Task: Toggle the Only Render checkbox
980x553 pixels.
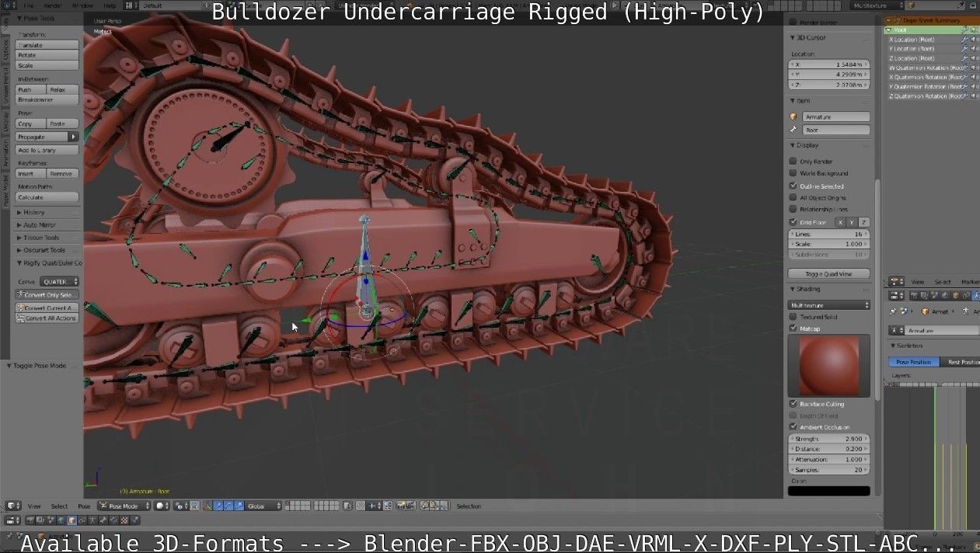Action: 793,162
